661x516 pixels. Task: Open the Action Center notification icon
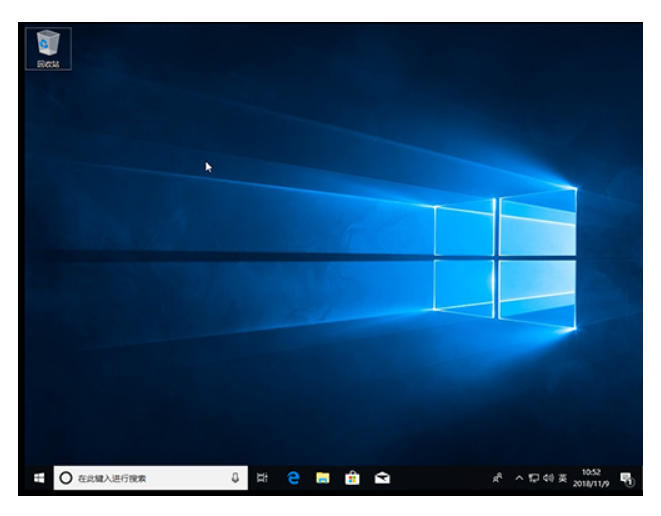coord(626,479)
